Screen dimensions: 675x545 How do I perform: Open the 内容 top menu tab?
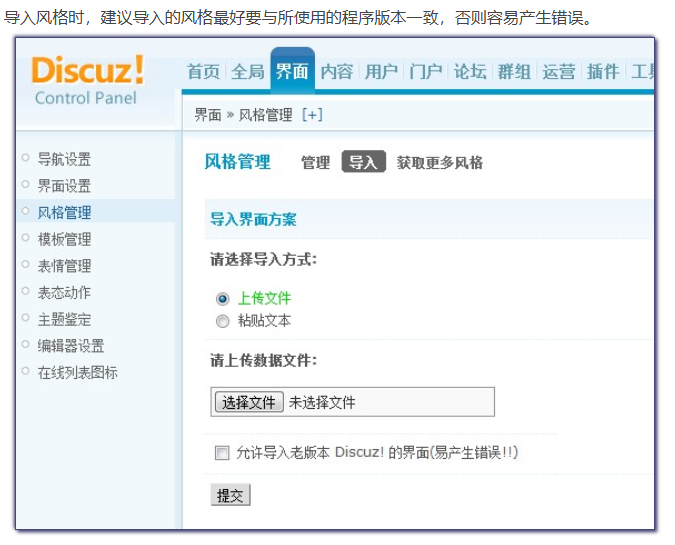tap(337, 71)
